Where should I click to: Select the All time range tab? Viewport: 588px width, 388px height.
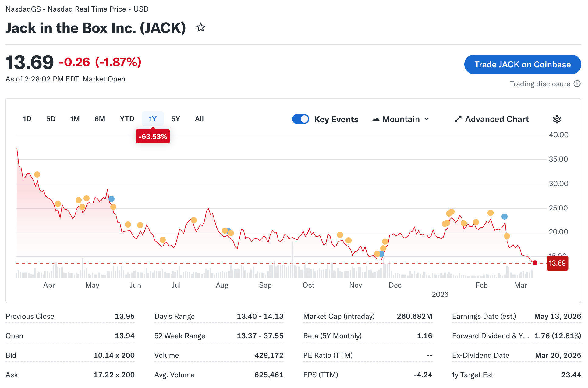(199, 119)
